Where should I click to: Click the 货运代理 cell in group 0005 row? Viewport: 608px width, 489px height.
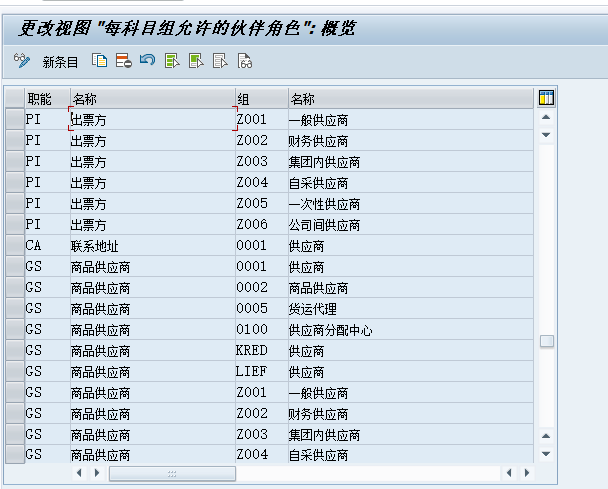coord(318,308)
